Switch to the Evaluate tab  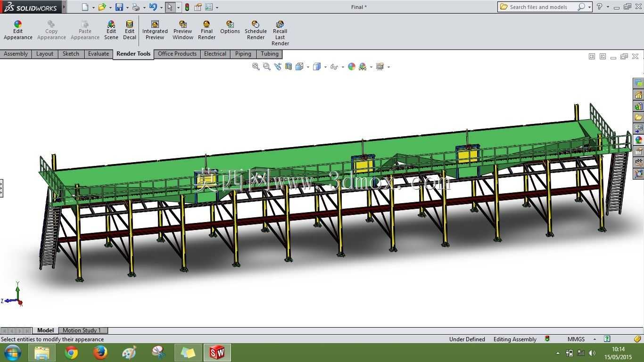click(x=99, y=54)
